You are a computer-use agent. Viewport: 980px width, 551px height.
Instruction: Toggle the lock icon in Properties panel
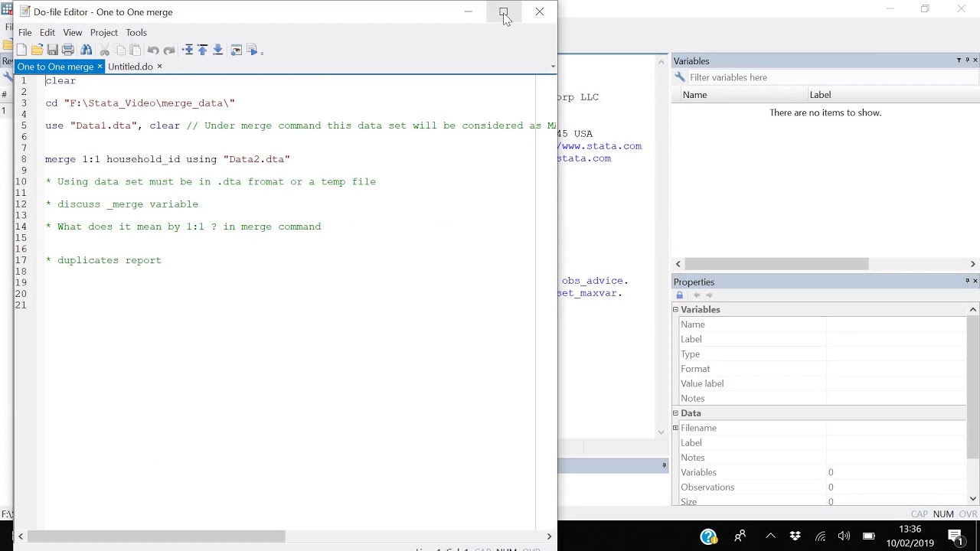click(679, 295)
